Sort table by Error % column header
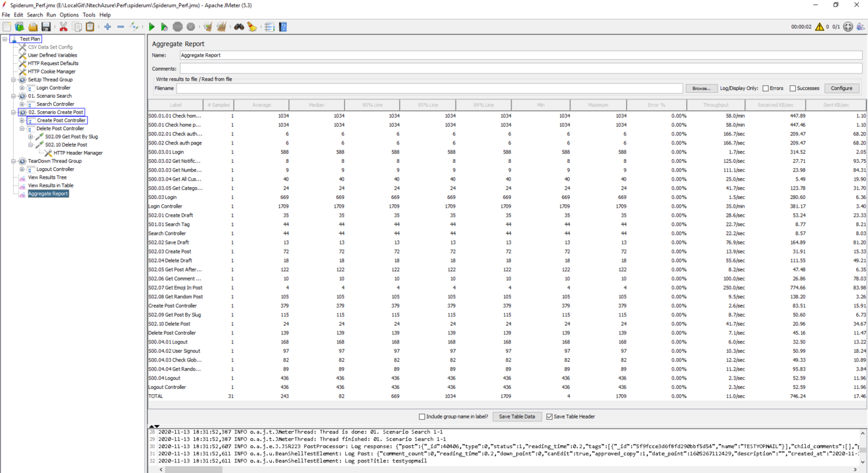Viewport: 868px width, 473px height. pos(657,105)
